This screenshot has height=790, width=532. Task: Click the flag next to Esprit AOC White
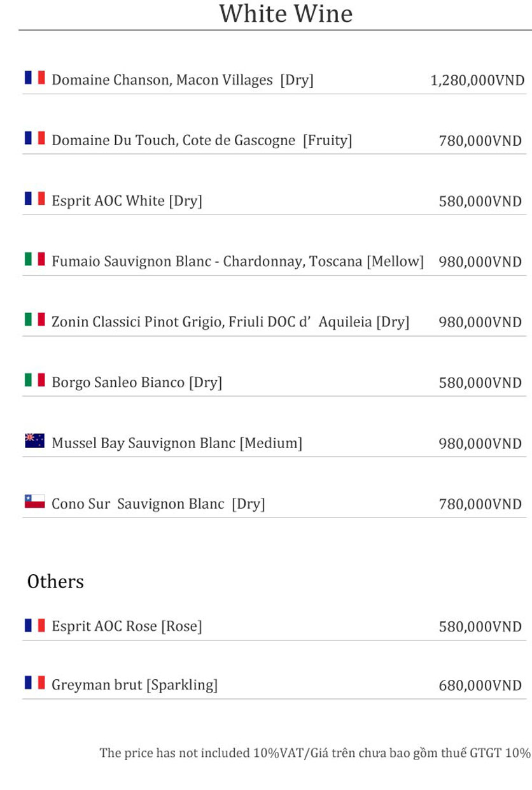[x=34, y=199]
